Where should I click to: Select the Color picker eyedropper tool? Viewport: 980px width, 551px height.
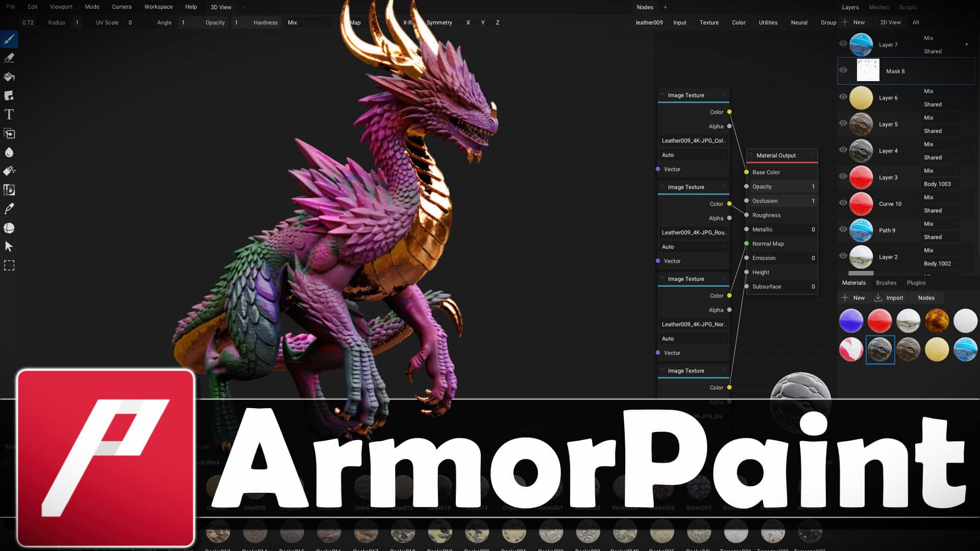tap(9, 209)
